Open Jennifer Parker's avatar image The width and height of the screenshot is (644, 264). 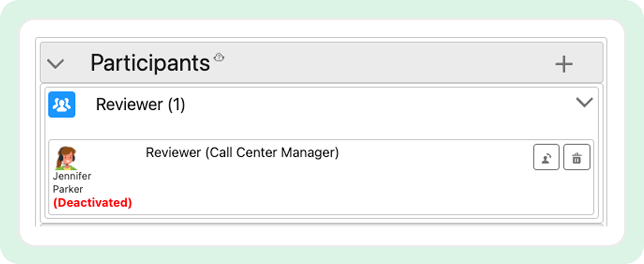coord(67,158)
